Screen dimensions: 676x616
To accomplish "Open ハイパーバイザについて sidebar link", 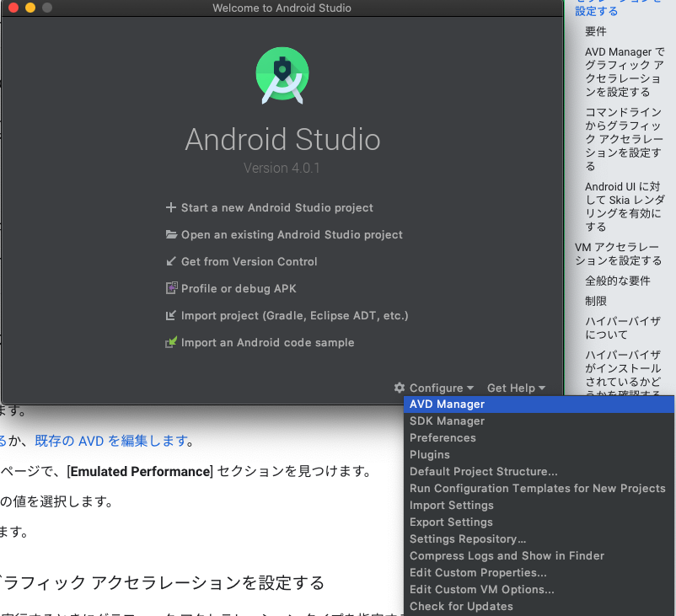I will (x=623, y=328).
